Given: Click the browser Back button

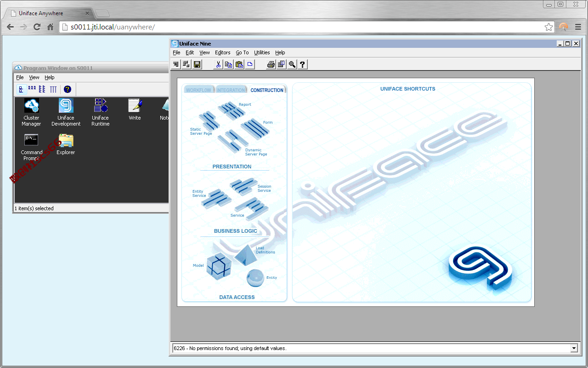Looking at the screenshot, I should click(x=10, y=27).
